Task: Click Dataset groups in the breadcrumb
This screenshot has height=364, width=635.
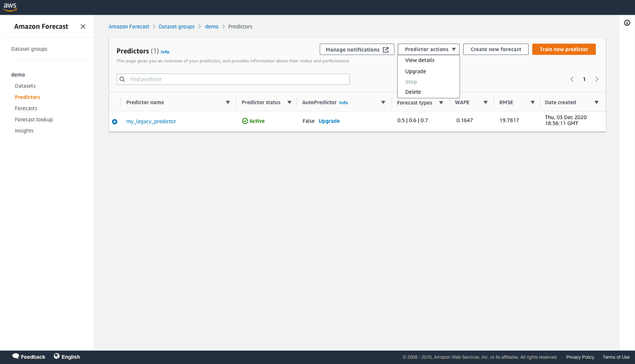Action: click(x=177, y=27)
